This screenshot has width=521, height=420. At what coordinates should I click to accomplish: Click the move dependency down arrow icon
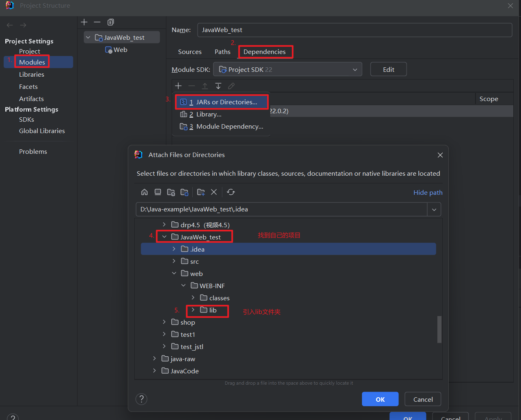(218, 86)
